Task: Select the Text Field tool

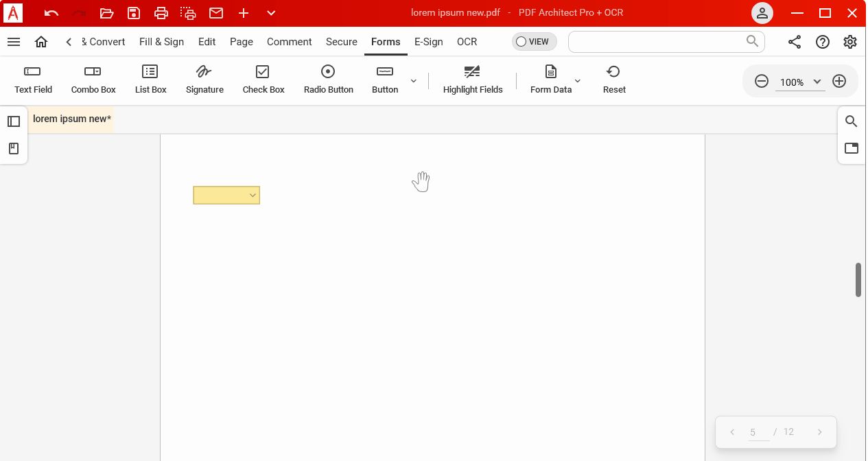Action: pos(33,78)
